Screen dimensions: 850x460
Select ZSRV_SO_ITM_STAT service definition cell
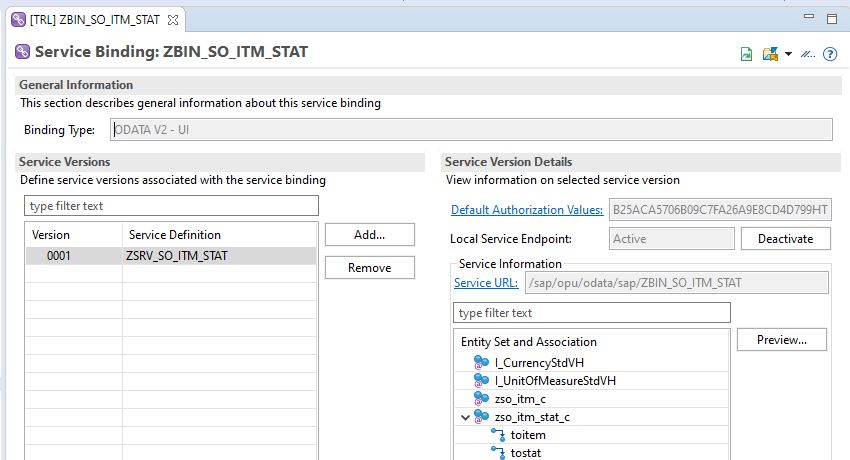pos(177,256)
